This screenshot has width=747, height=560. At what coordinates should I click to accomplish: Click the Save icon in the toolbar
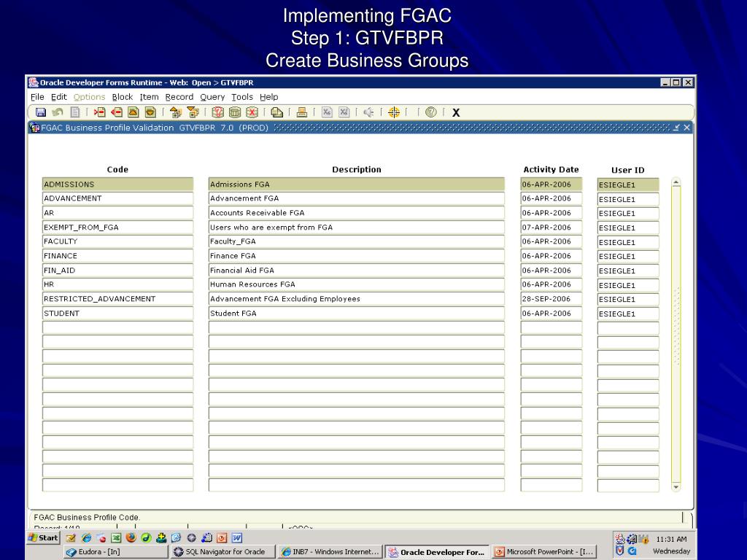[41, 112]
